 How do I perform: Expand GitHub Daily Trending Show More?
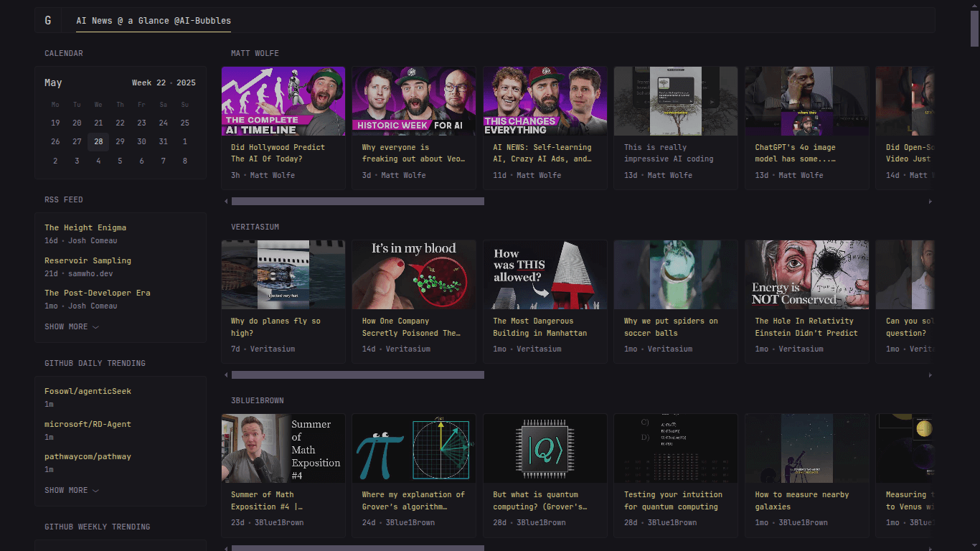pyautogui.click(x=72, y=490)
